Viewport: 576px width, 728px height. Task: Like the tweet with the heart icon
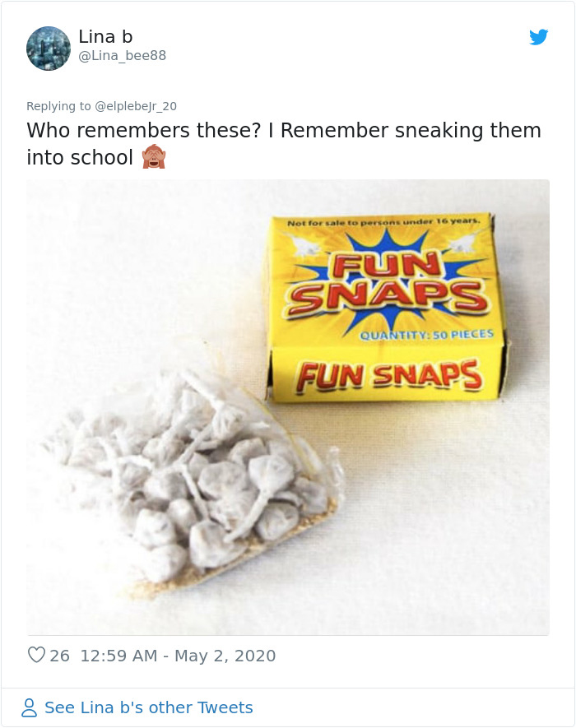(36, 656)
